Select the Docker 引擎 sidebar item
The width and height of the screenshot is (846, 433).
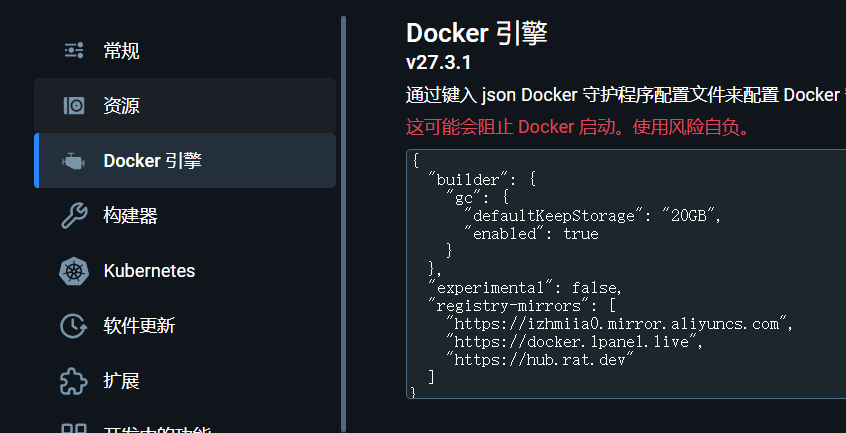pos(185,161)
